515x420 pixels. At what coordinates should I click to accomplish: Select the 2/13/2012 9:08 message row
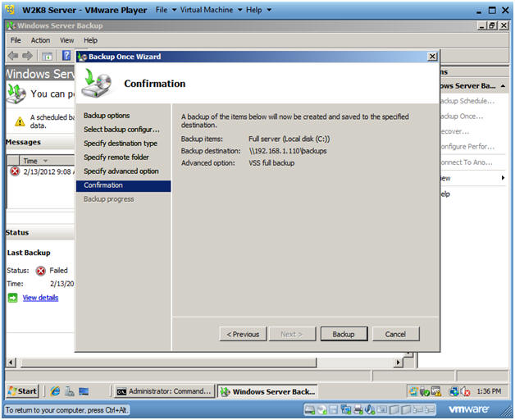41,171
